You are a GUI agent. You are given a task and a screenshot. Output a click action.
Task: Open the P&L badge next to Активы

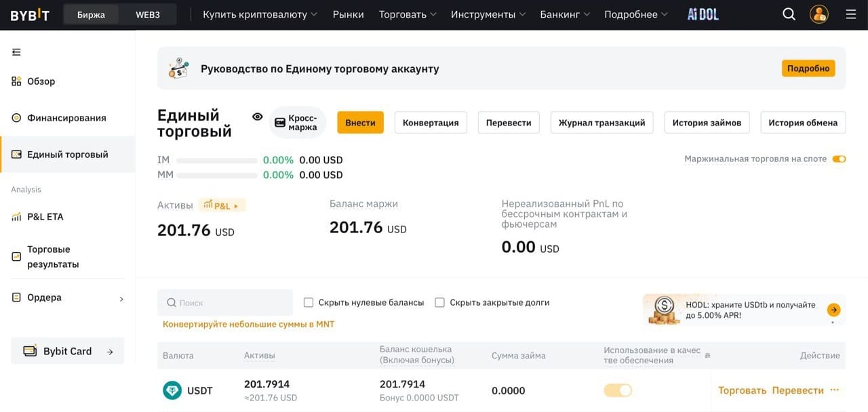[x=222, y=205]
